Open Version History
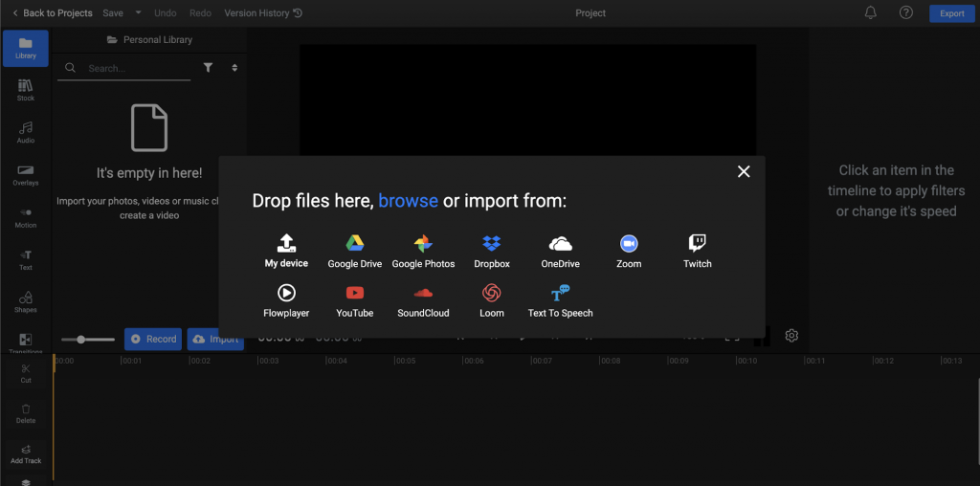The image size is (980, 486). [x=263, y=13]
